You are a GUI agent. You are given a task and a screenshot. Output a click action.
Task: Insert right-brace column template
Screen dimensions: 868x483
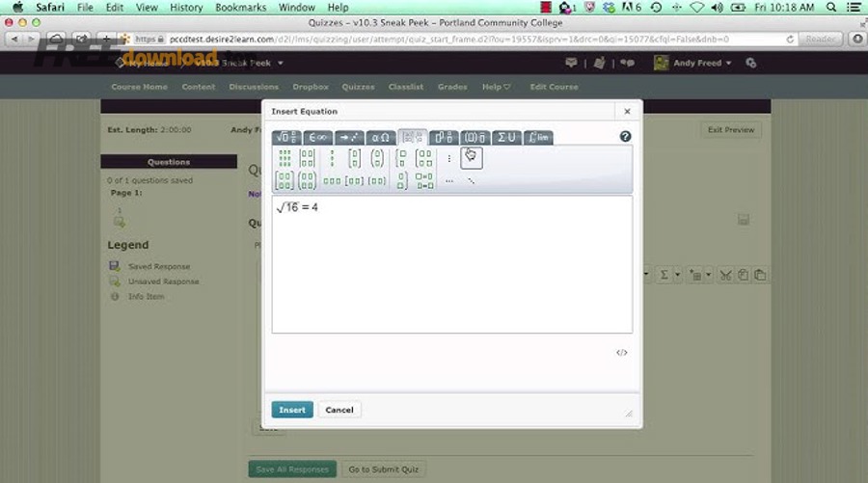click(x=402, y=180)
